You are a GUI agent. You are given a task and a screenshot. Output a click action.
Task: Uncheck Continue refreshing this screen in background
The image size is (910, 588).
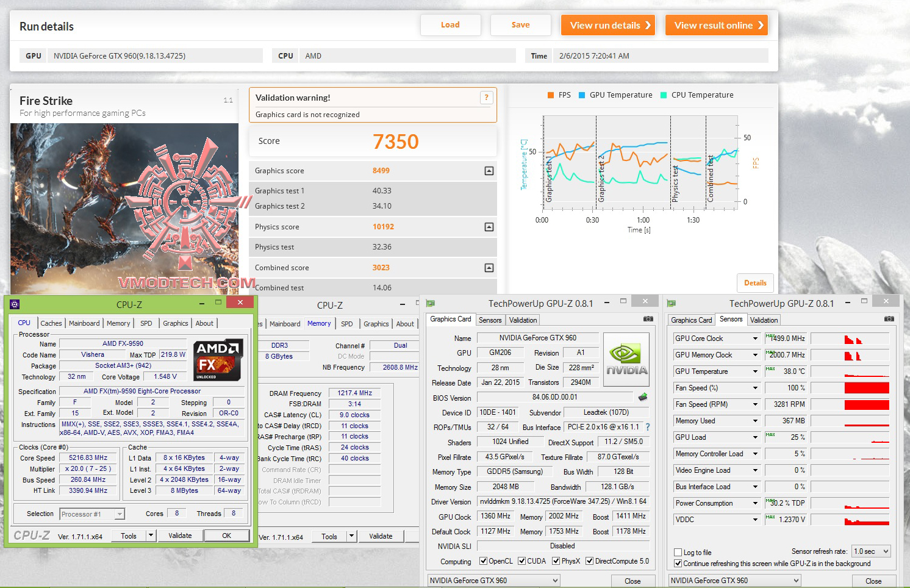pyautogui.click(x=678, y=564)
